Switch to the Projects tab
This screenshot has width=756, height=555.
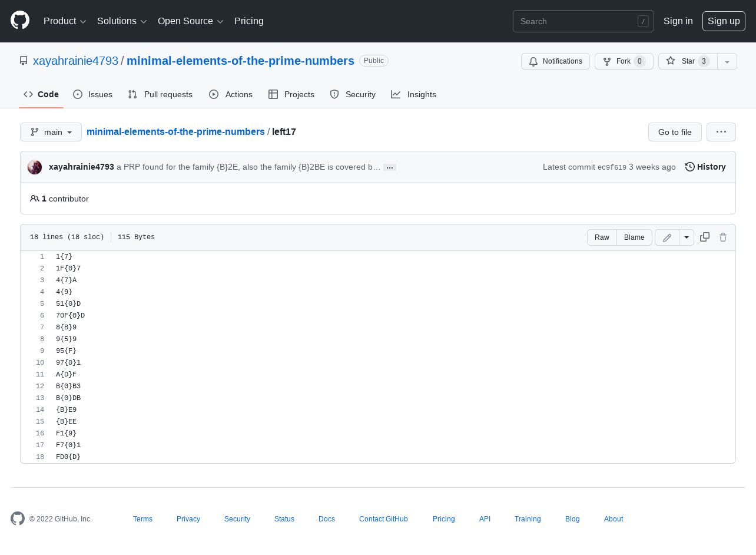coord(291,94)
